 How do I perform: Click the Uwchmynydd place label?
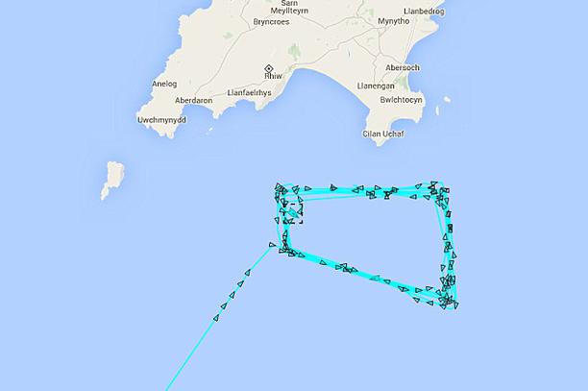161,120
